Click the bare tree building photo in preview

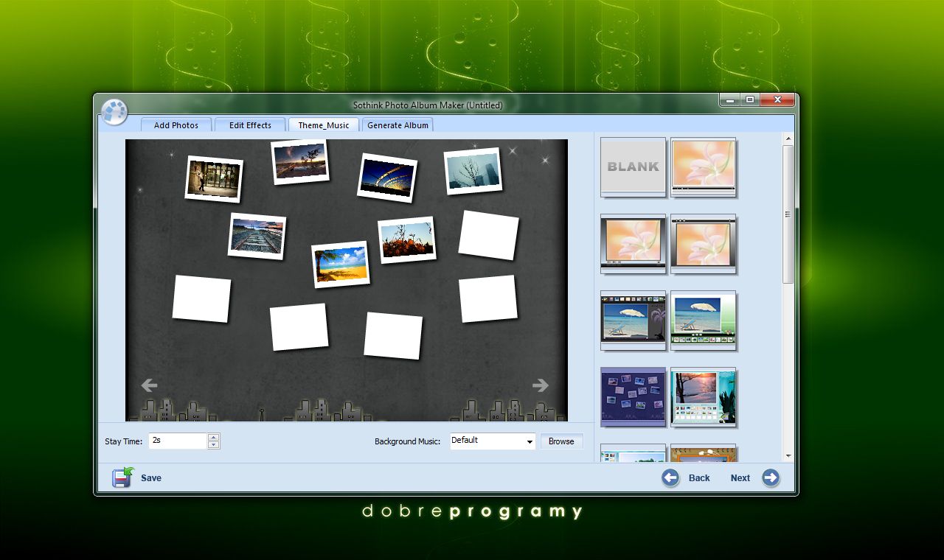473,171
